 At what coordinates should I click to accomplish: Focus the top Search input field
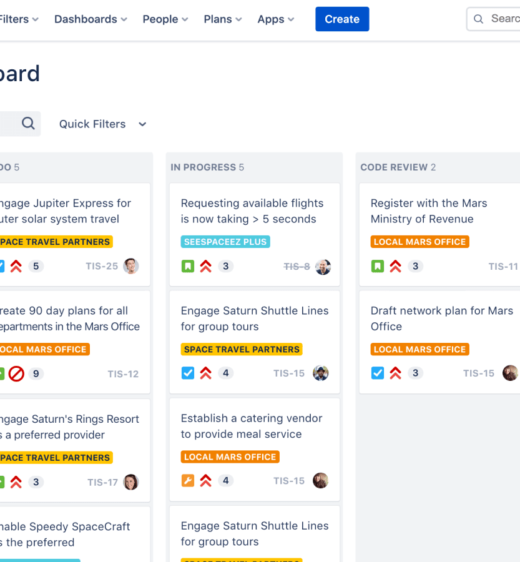click(x=493, y=19)
